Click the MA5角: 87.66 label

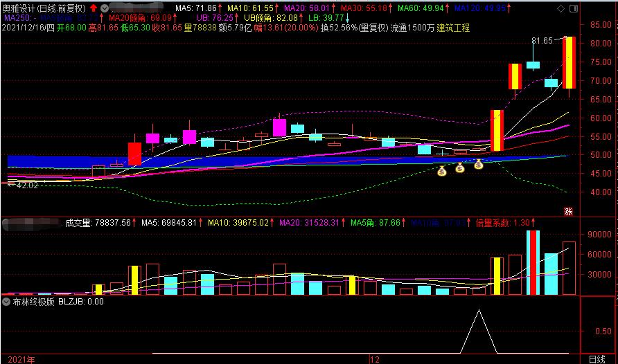[376, 223]
